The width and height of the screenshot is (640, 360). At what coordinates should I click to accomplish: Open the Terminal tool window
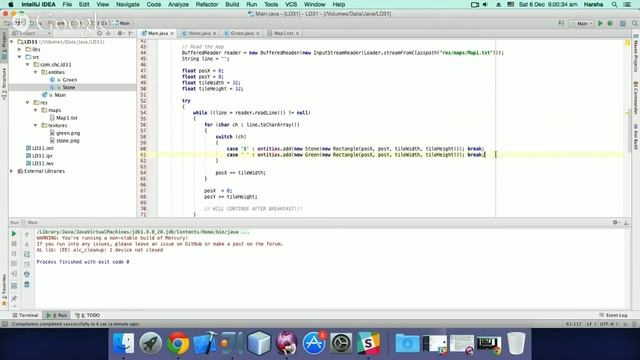click(x=25, y=315)
